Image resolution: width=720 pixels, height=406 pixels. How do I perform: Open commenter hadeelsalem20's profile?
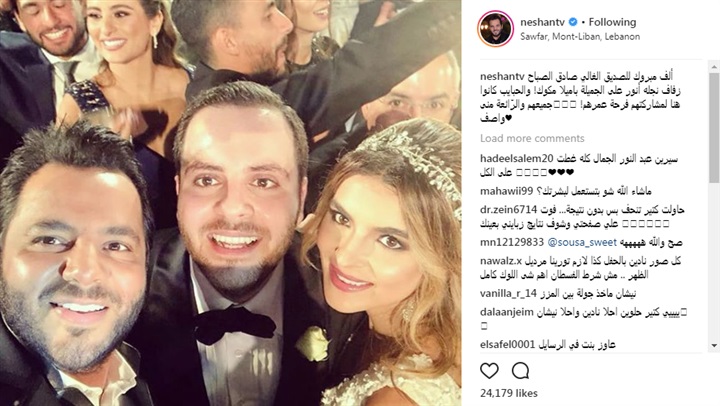pyautogui.click(x=517, y=158)
